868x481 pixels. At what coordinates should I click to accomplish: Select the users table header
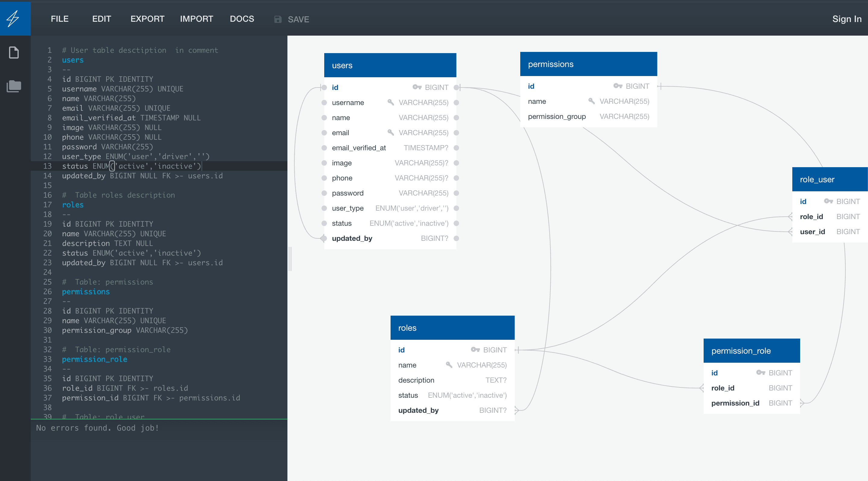coord(390,65)
